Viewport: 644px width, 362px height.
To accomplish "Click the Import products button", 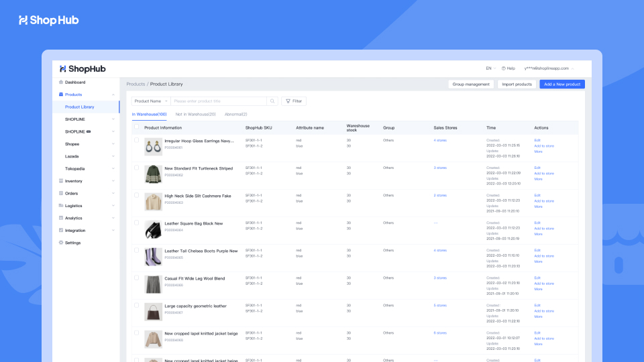I will [517, 84].
